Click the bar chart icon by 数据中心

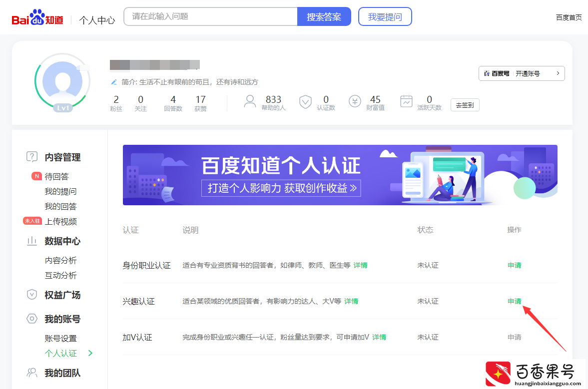point(32,241)
